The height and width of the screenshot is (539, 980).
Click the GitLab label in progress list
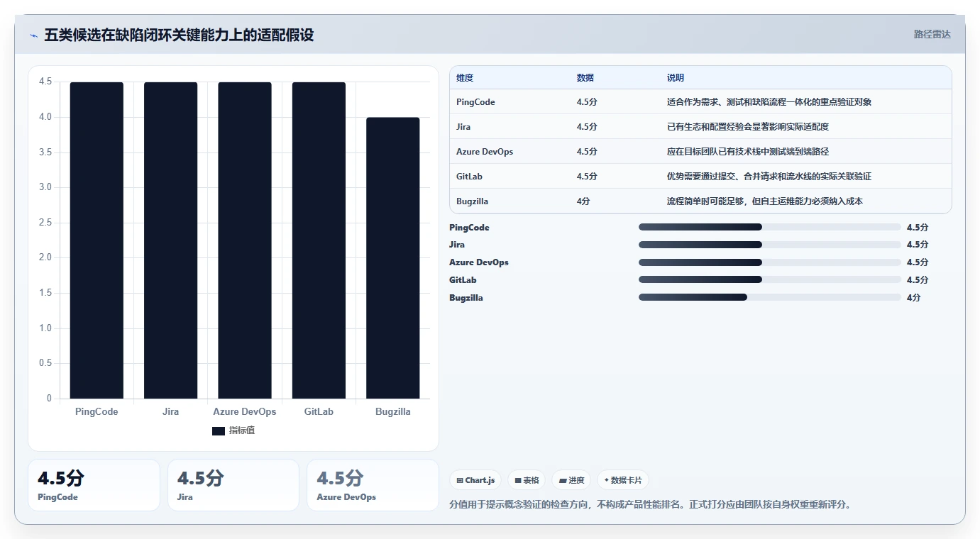tap(463, 280)
